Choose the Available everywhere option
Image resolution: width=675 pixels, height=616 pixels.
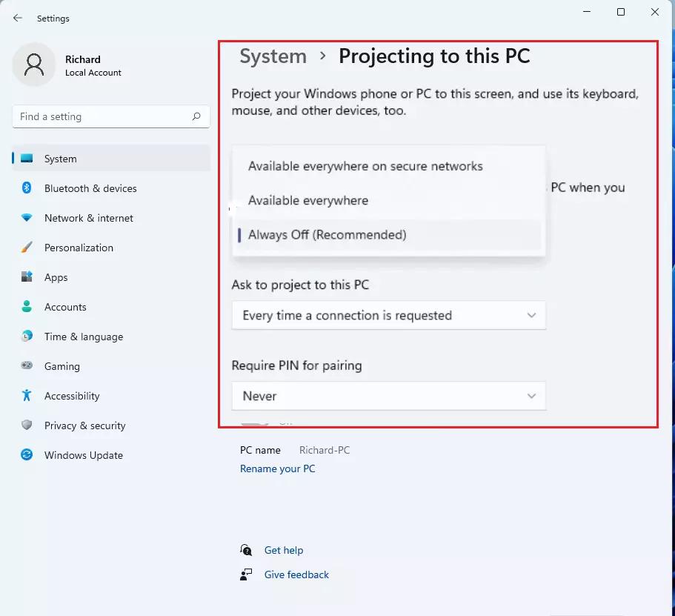[308, 200]
